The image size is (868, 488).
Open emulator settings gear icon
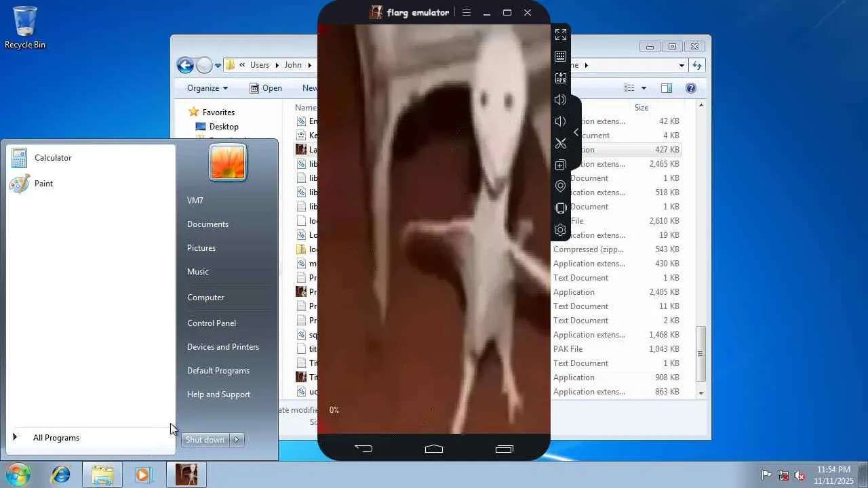(560, 230)
